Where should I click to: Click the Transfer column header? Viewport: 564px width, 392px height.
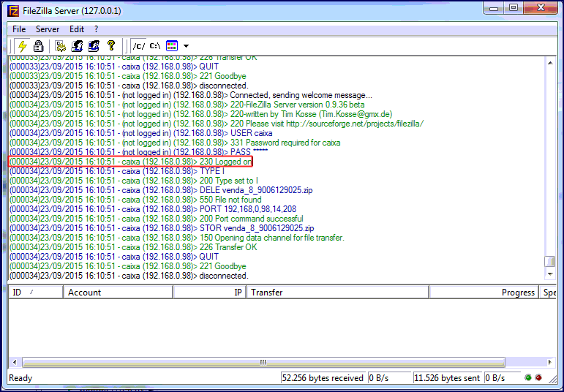[337, 293]
